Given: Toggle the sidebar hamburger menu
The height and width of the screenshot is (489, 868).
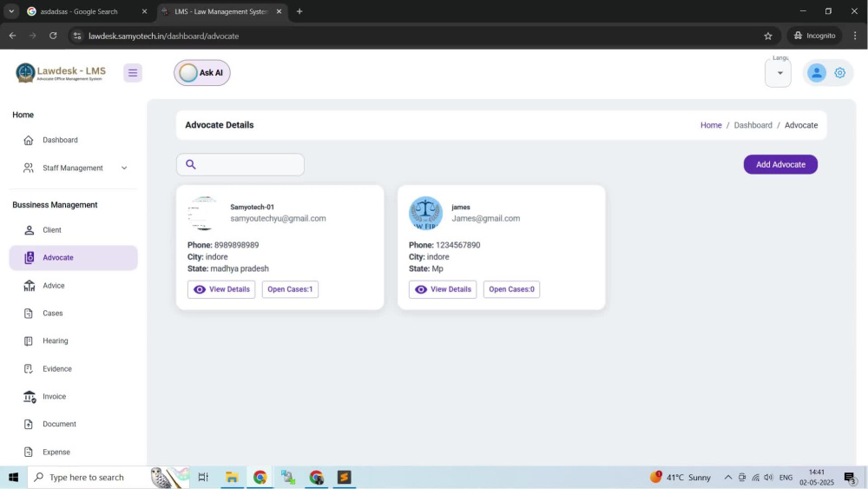Looking at the screenshot, I should point(133,73).
